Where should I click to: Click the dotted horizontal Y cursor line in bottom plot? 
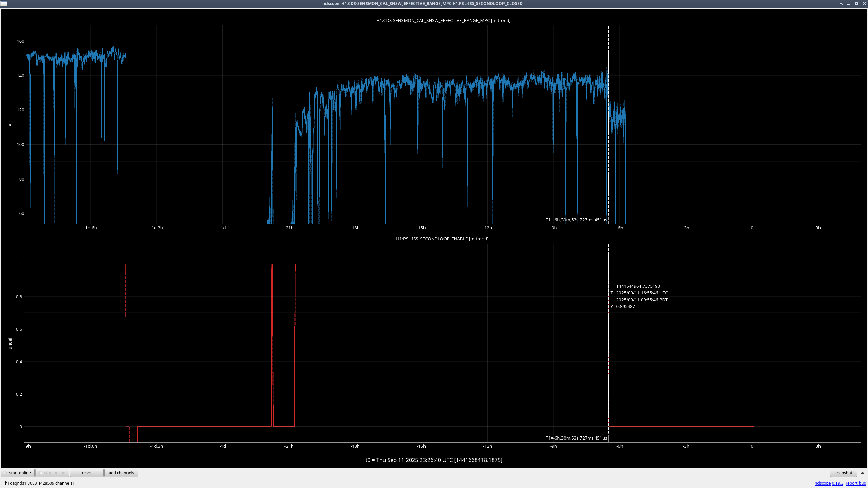pos(442,281)
